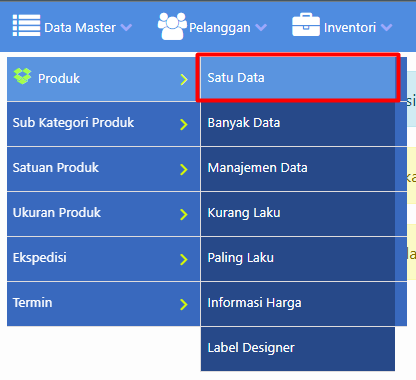Select Satu Data menu entry

298,78
